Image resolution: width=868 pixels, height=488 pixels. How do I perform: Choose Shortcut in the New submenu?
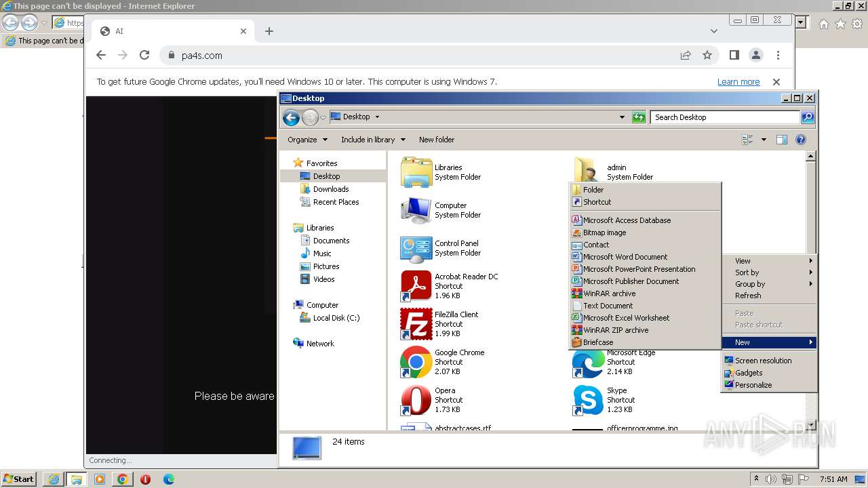point(645,202)
